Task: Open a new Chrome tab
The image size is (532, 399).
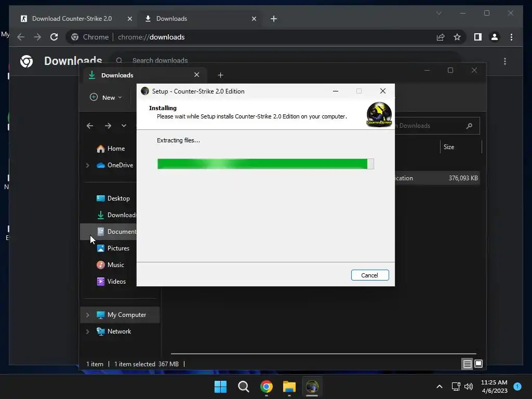Action: tap(274, 19)
